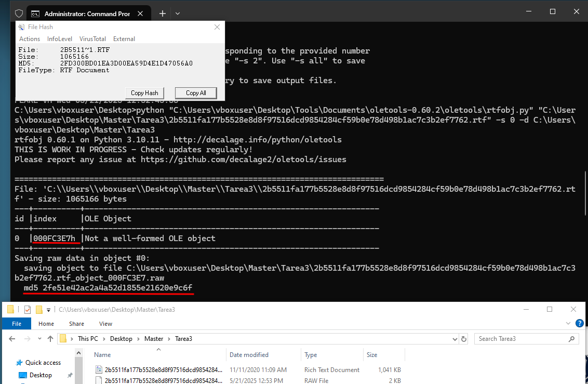Open the Share ribbon tab
The width and height of the screenshot is (588, 384).
76,324
